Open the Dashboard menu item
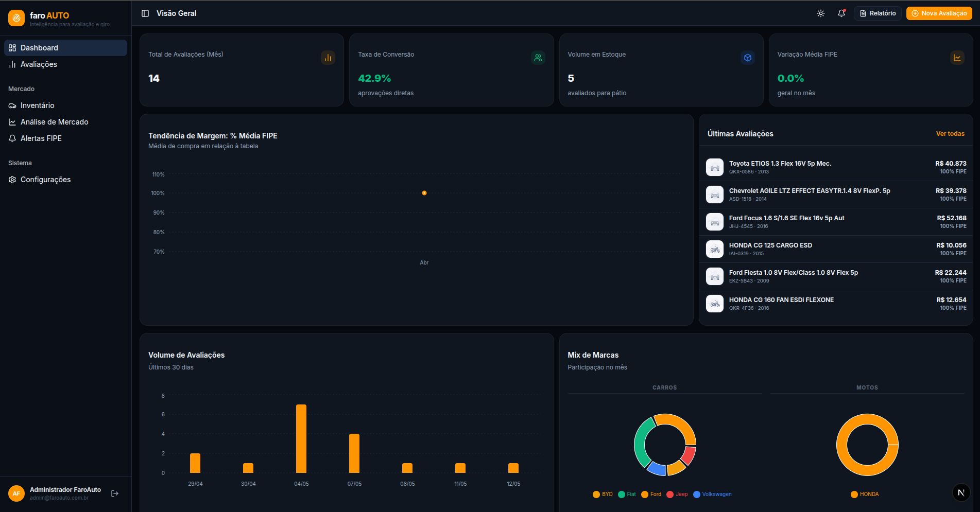The image size is (980, 512). 65,48
